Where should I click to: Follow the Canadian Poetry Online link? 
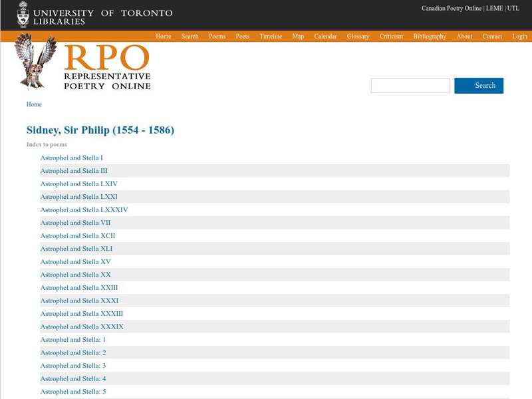452,8
